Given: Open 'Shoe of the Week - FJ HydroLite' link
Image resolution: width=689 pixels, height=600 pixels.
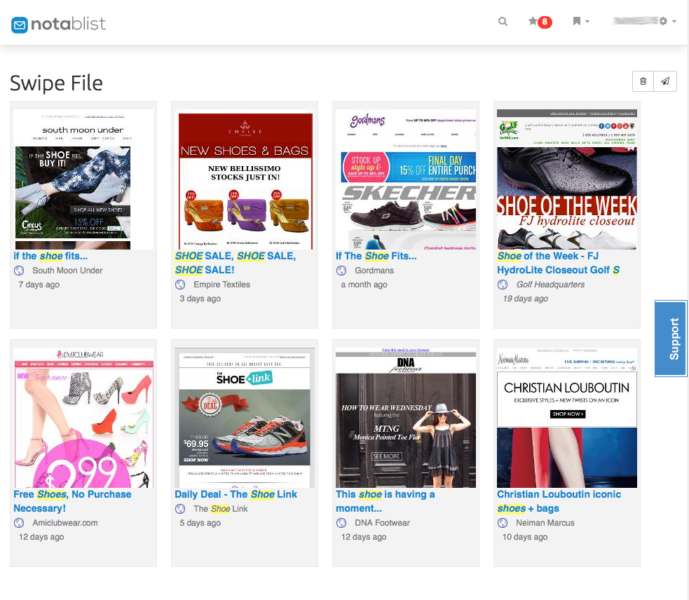Looking at the screenshot, I should [558, 263].
